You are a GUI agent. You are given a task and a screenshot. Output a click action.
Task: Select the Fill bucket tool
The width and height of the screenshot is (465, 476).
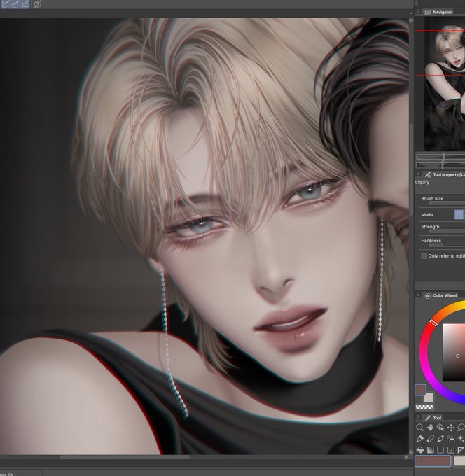419,449
